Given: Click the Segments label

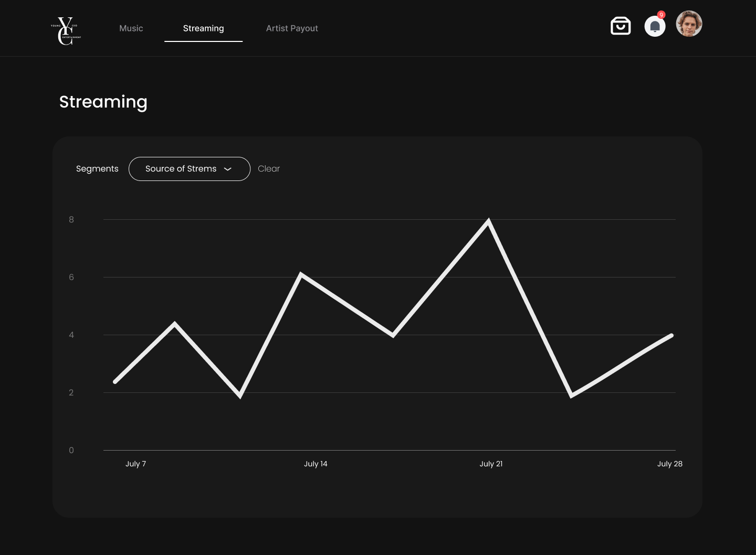Looking at the screenshot, I should click(97, 169).
